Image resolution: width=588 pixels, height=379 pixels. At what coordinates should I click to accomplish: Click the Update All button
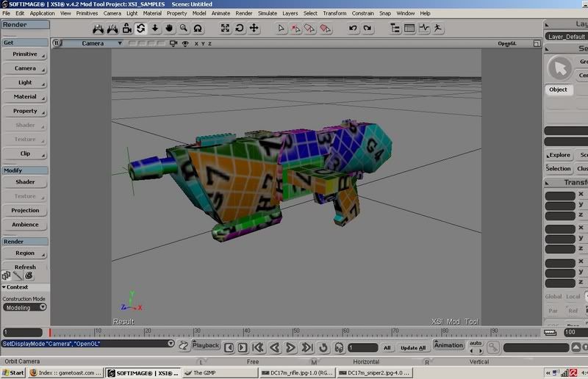tap(413, 348)
